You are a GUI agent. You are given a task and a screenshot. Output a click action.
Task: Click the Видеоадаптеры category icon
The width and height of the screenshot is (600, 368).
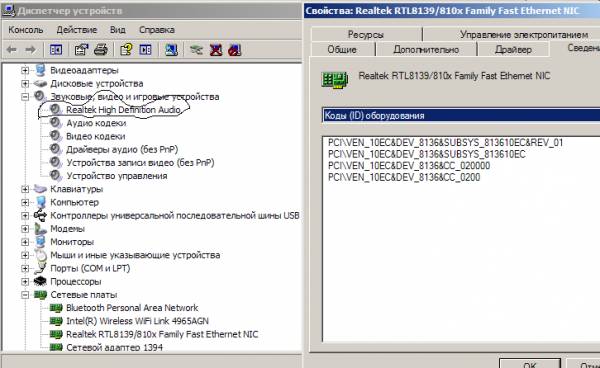tap(40, 70)
